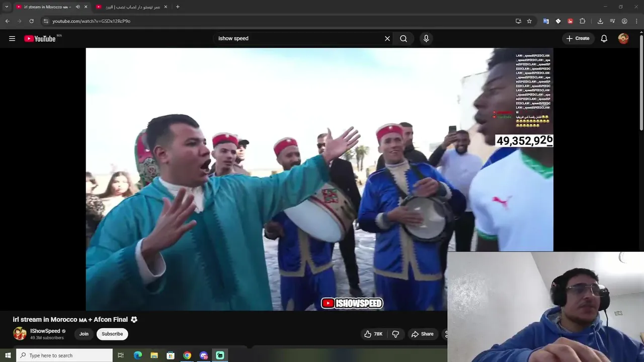Screen dimensions: 644x362
Task: Click the install app icon in address bar
Action: coord(518,21)
